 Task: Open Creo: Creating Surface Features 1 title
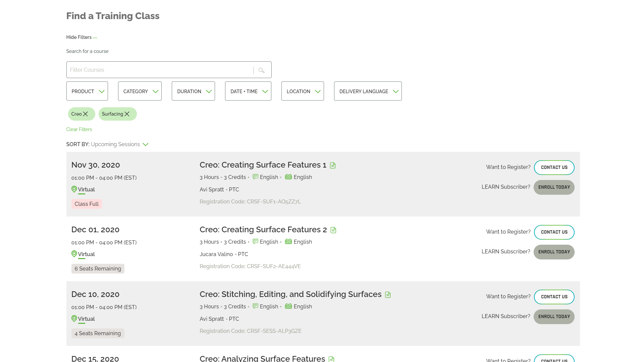tap(263, 165)
